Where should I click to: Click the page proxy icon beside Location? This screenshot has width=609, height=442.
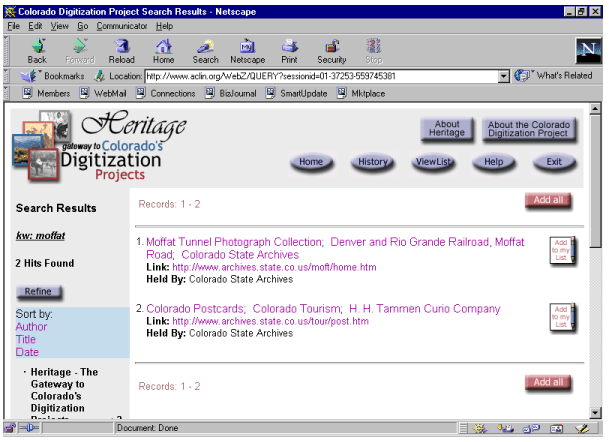click(99, 76)
